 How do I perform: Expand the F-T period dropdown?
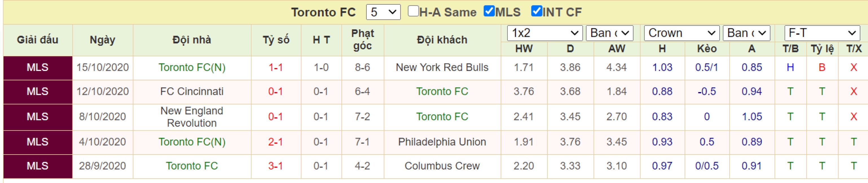pos(822,33)
